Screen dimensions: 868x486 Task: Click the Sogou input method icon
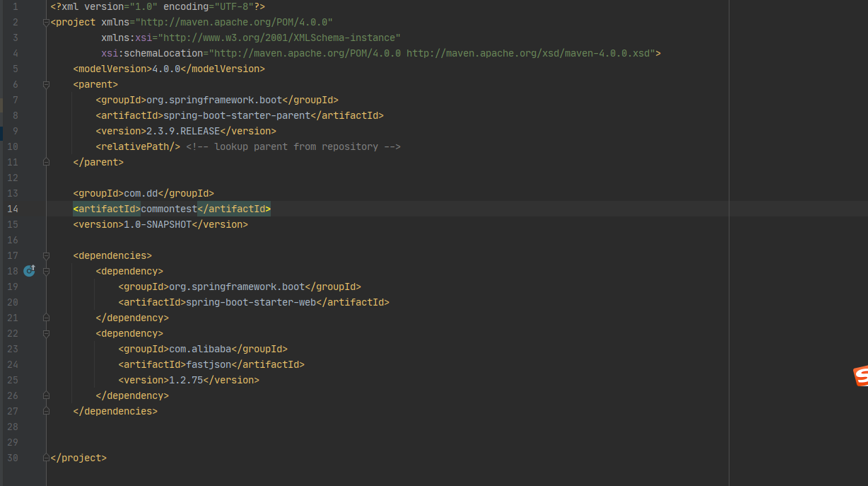tap(860, 376)
